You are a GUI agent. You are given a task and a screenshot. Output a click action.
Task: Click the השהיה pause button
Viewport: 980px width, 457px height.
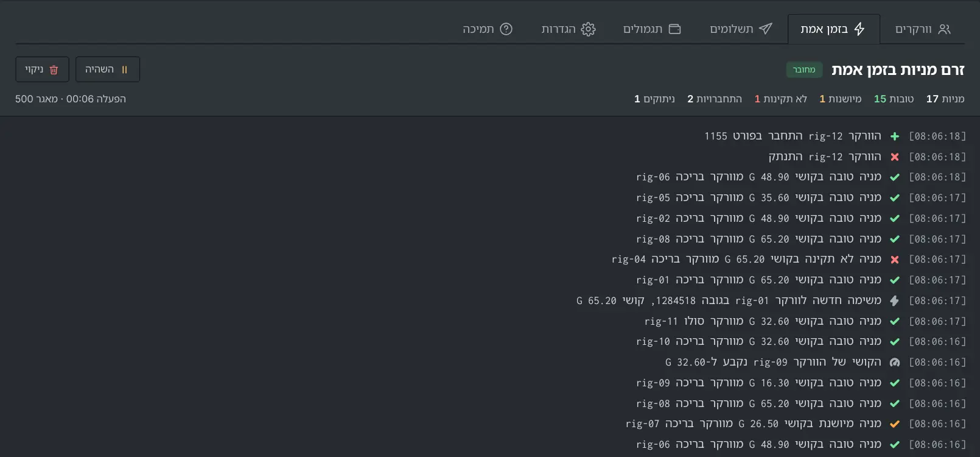click(x=108, y=69)
